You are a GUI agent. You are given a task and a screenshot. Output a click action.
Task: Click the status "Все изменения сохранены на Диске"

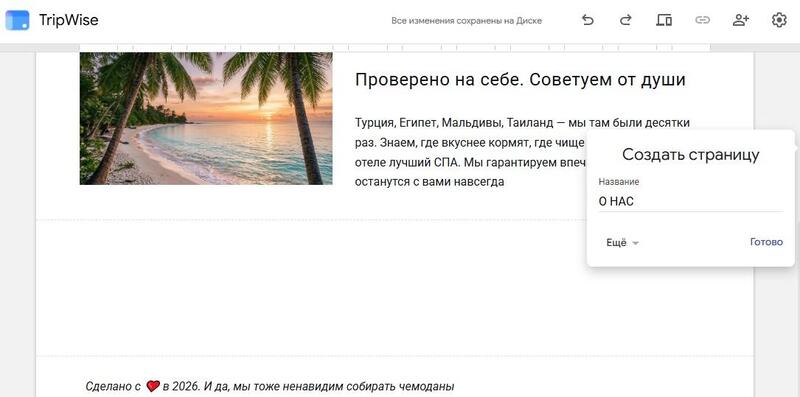pos(466,21)
